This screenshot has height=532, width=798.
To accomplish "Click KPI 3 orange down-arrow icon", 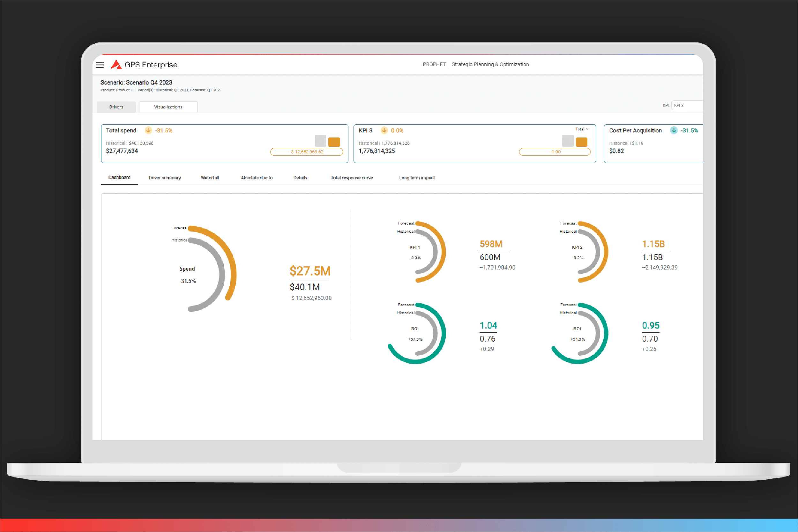I will tap(384, 130).
